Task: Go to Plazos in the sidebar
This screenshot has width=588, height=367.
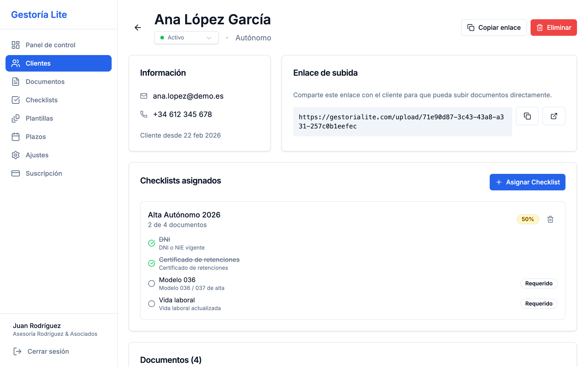Action: [36, 137]
